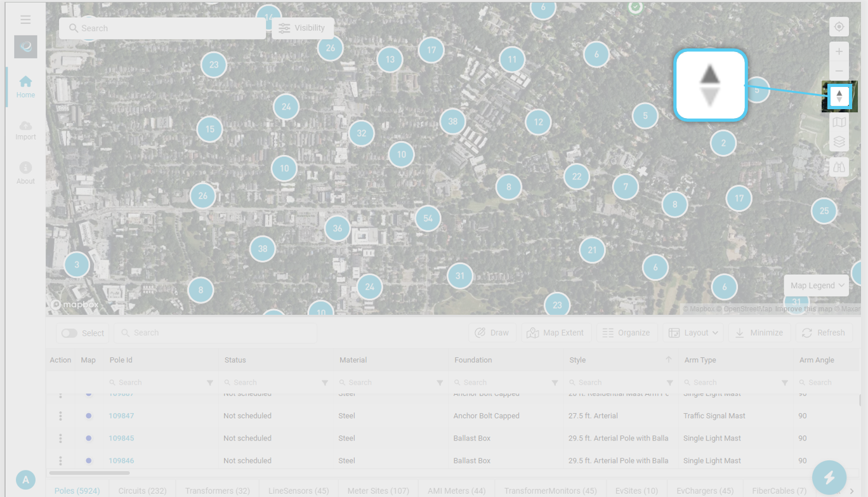Switch to the Circuits (232) tab
Screen dimensions: 868x497
click(142, 491)
